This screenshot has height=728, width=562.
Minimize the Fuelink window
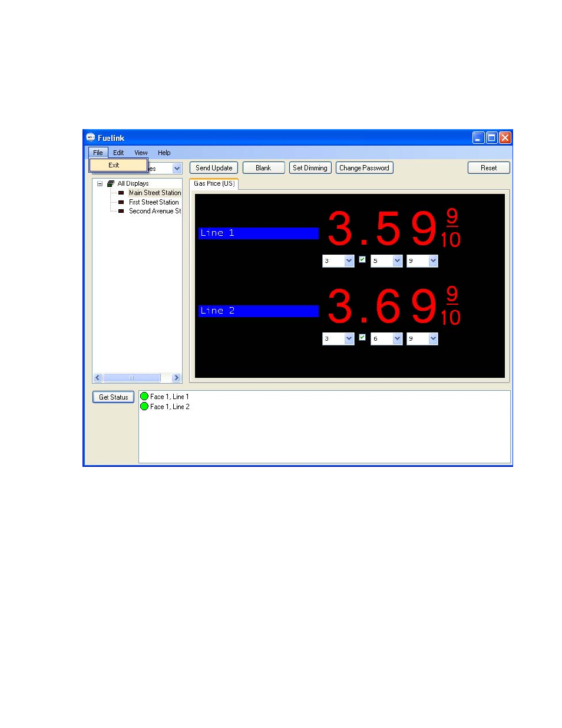(478, 138)
